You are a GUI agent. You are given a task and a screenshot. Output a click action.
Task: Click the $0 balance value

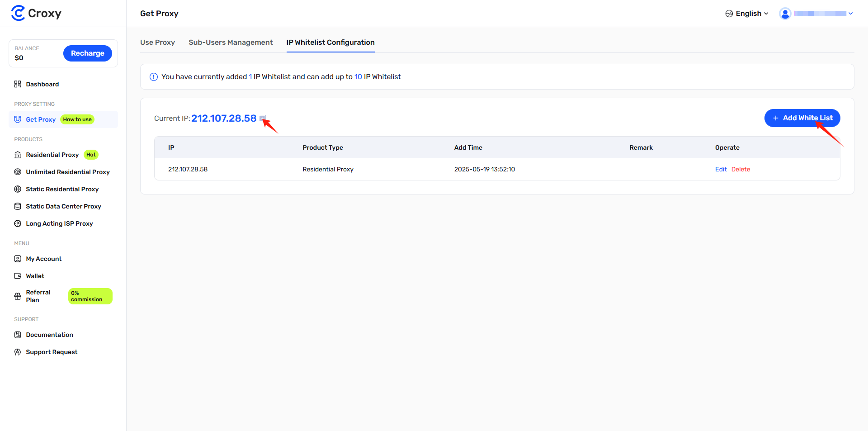click(19, 58)
